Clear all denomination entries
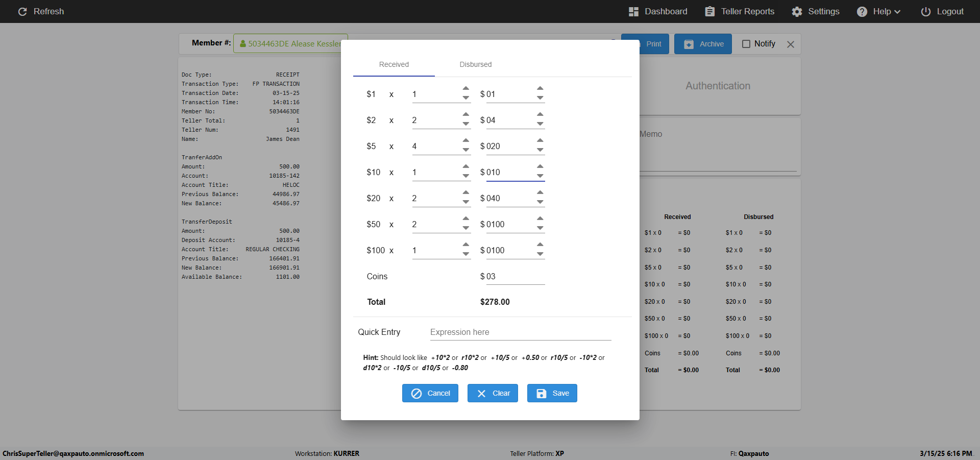980x460 pixels. (493, 393)
